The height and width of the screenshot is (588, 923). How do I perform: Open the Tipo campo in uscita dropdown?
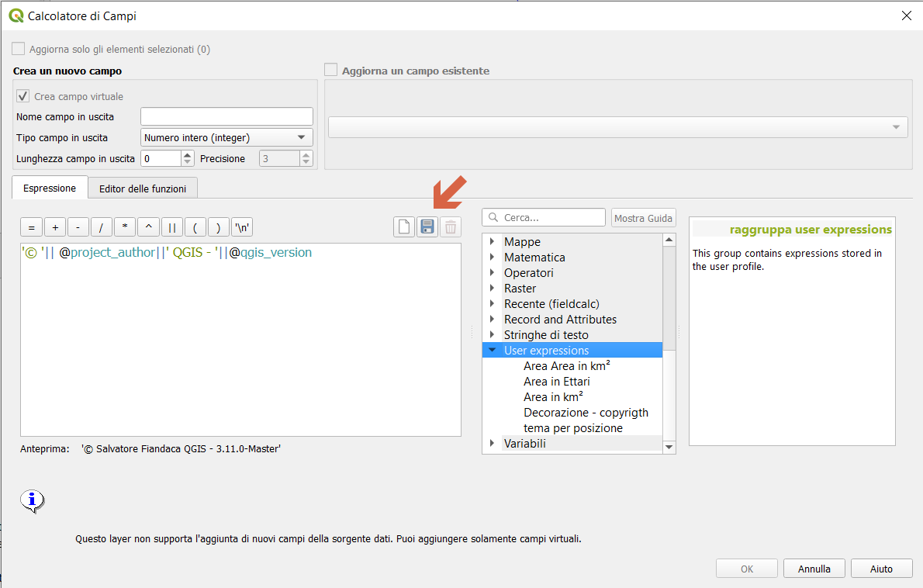click(226, 138)
